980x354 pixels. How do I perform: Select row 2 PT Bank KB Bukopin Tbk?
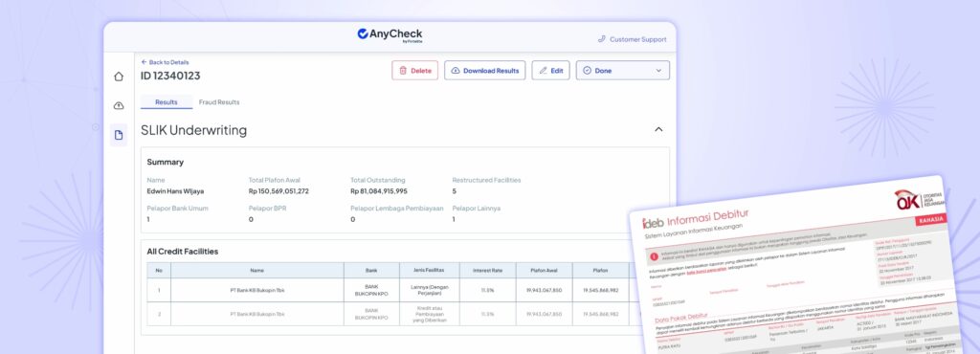256,314
